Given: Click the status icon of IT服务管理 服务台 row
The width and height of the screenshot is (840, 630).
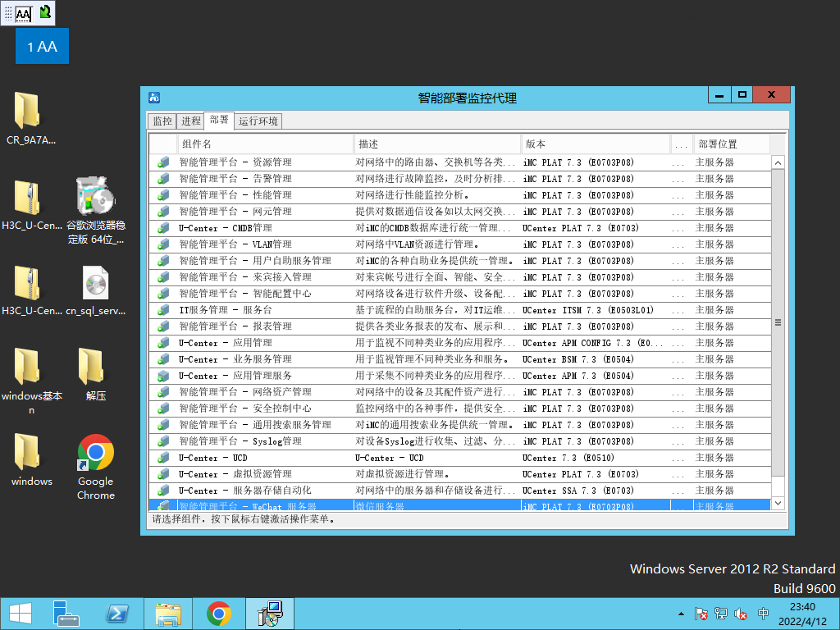Looking at the screenshot, I should (x=163, y=310).
